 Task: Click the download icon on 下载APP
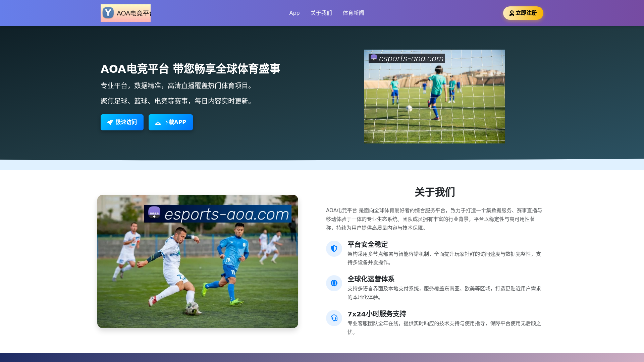pos(158,122)
